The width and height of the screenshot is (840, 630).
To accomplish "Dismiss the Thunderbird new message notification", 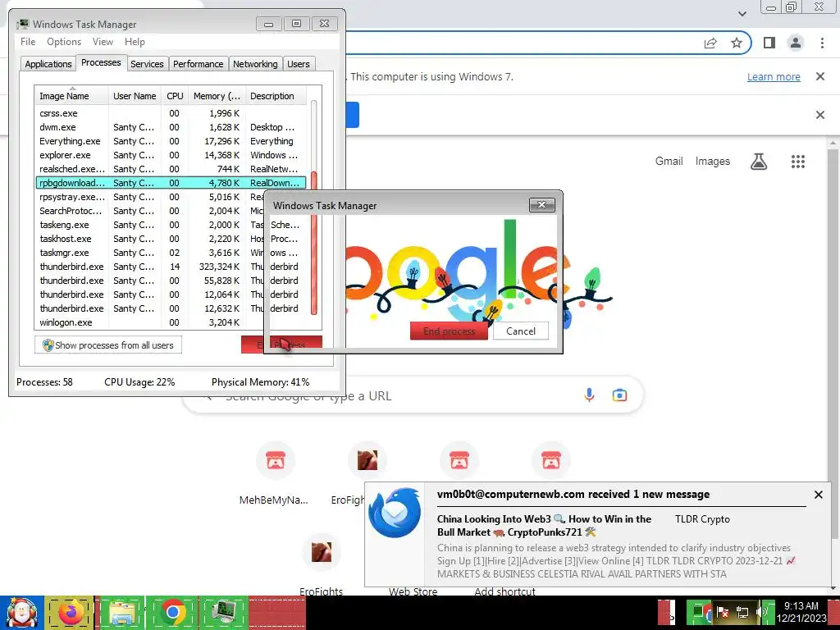I will point(818,495).
